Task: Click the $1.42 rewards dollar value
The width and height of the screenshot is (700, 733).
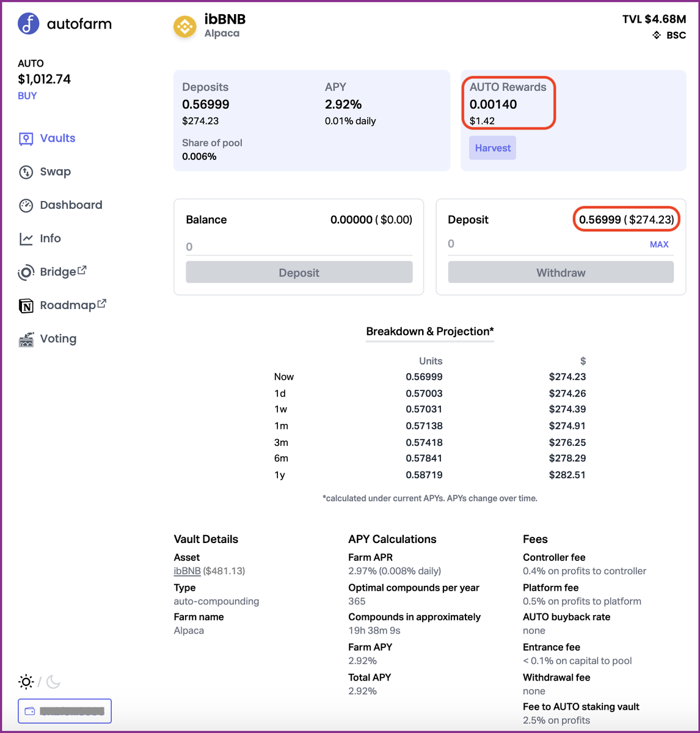Action: click(x=482, y=121)
